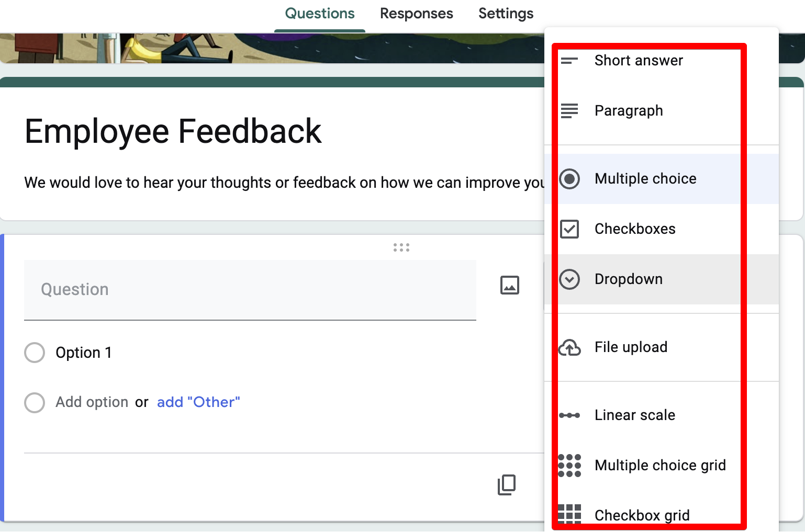Duplicate the current question
Image resolution: width=805 pixels, height=532 pixels.
[506, 485]
